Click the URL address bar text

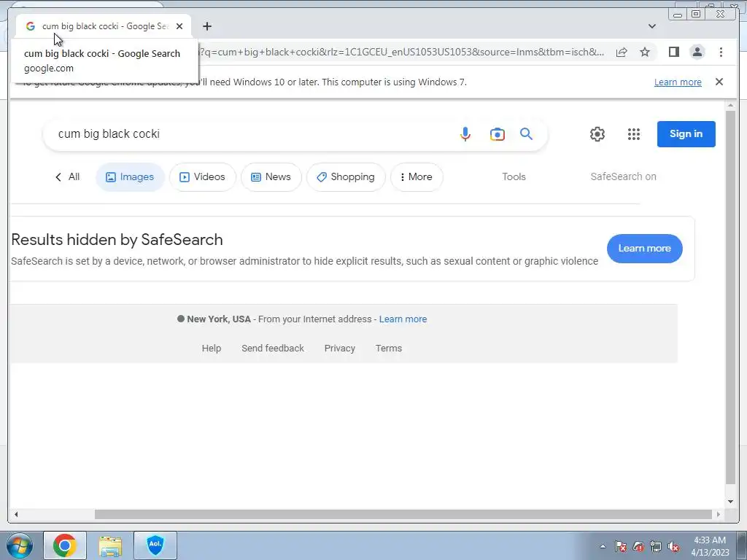[402, 52]
